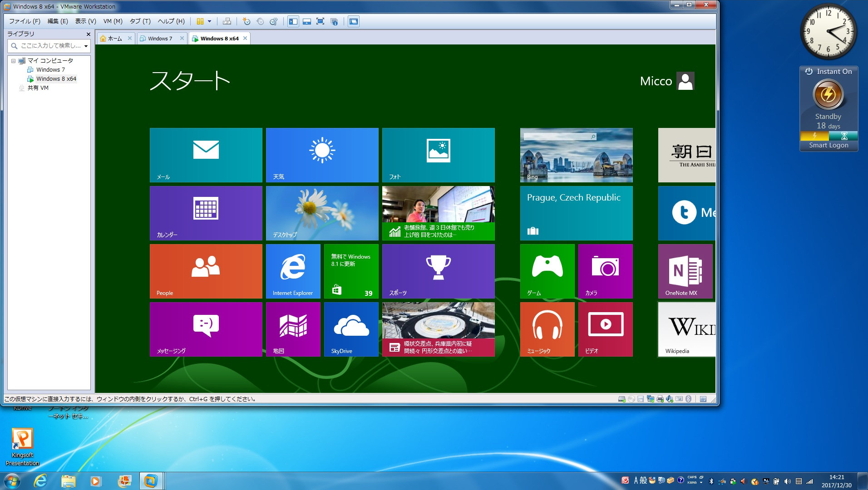Open the メール tile
868x490 pixels.
(206, 155)
